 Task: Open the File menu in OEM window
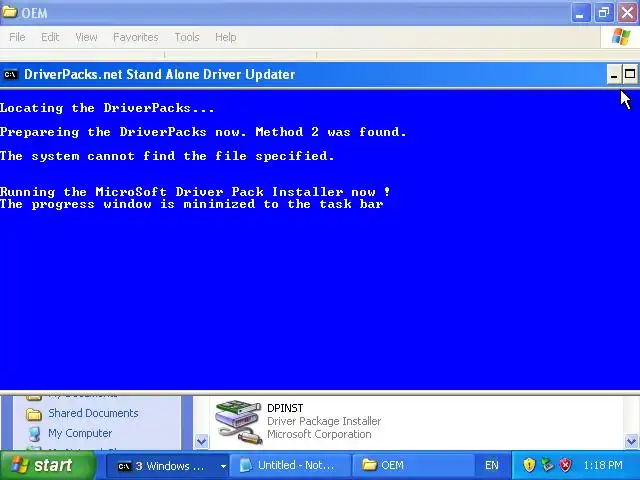17,37
